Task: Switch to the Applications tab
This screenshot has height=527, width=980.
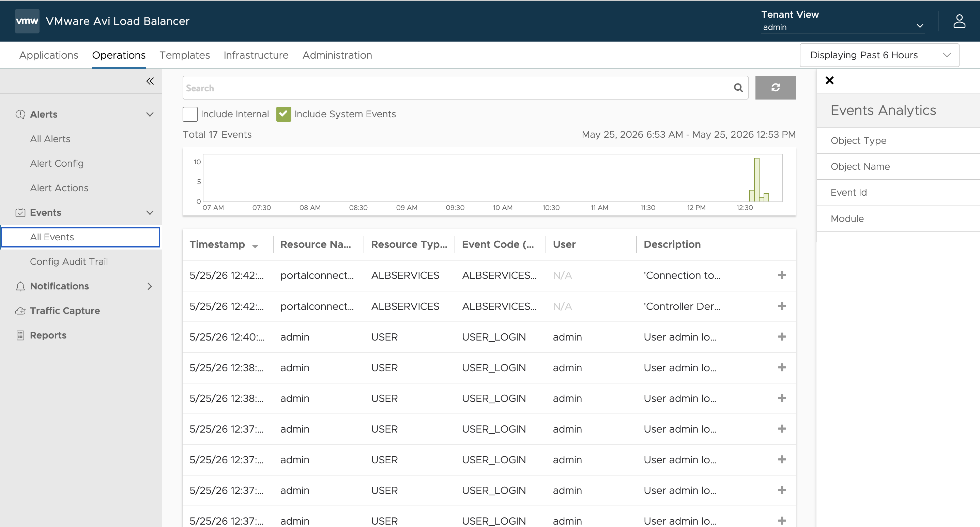Action: 49,55
